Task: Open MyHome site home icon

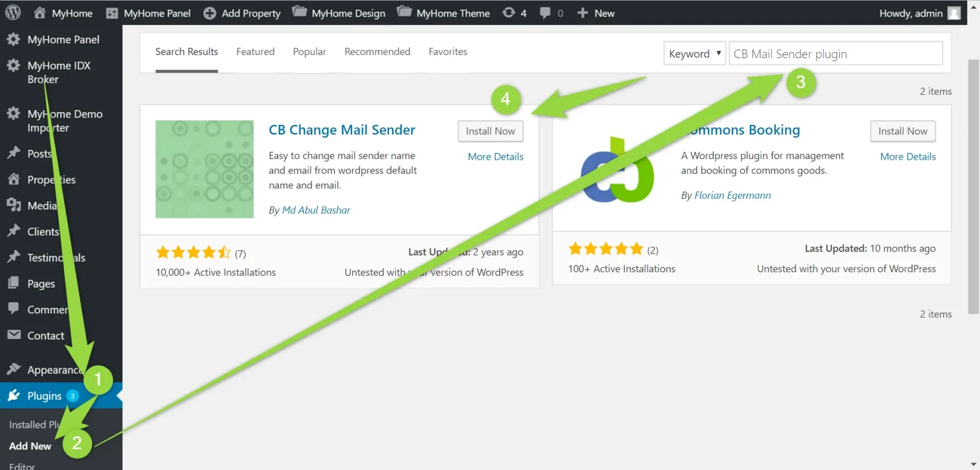Action: 40,12
